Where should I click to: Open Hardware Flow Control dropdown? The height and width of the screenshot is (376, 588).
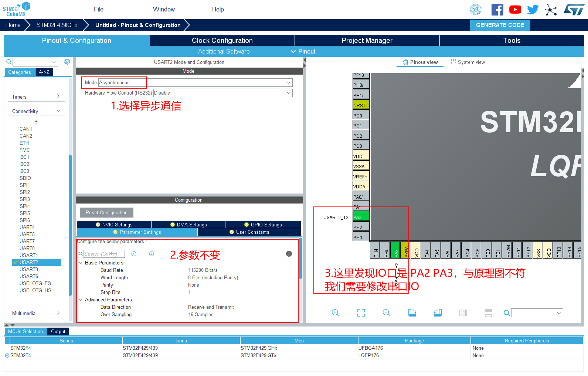click(x=223, y=93)
